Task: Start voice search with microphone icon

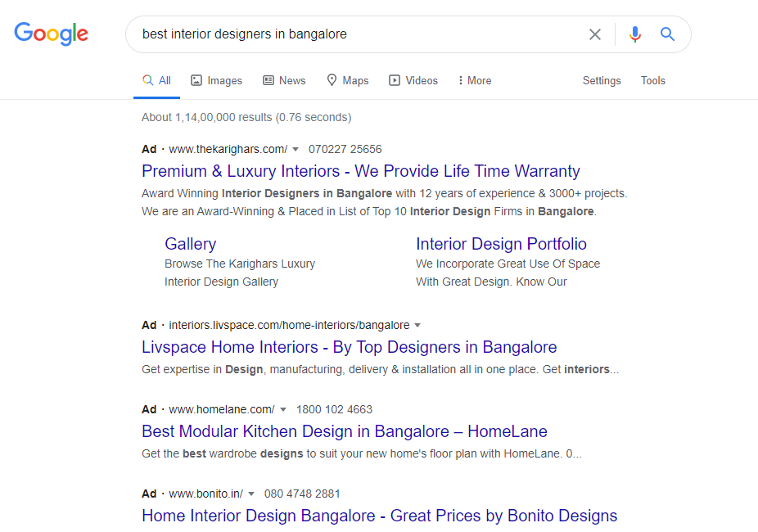Action: (634, 34)
